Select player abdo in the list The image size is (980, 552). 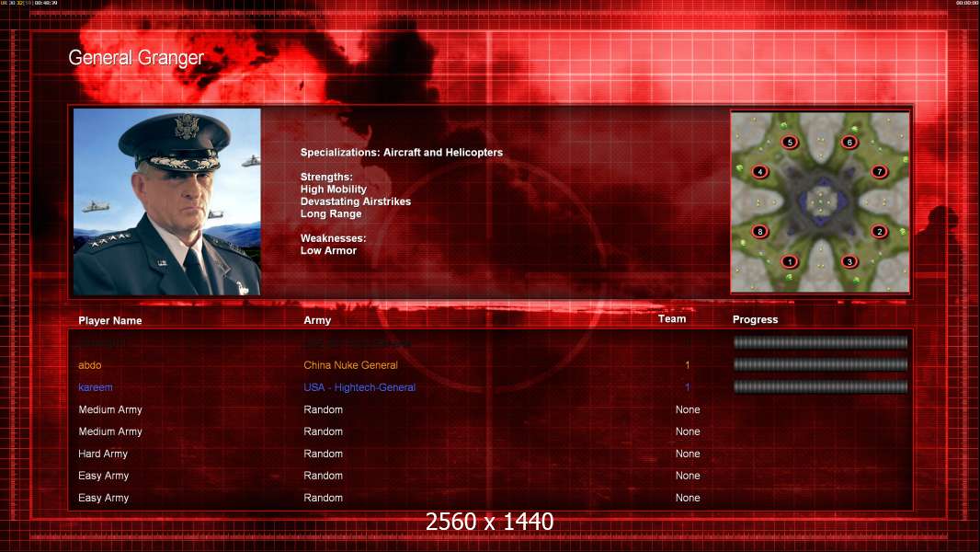pos(90,365)
